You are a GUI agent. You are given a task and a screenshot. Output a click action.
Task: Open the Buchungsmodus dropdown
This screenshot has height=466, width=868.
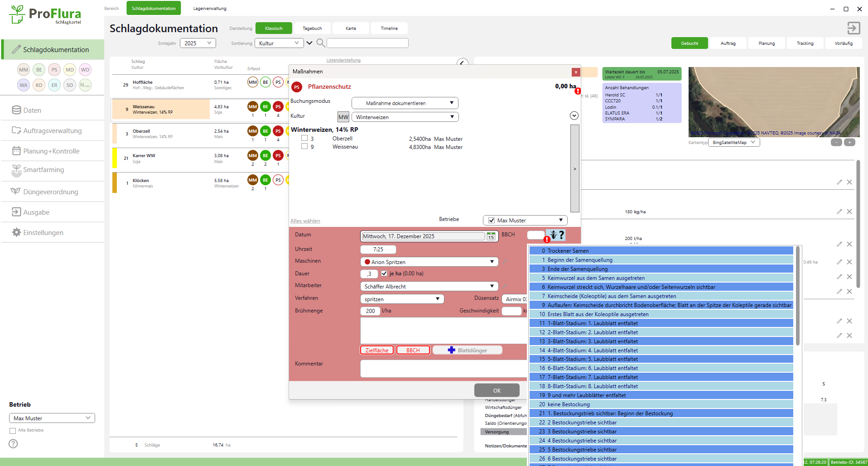[x=405, y=103]
